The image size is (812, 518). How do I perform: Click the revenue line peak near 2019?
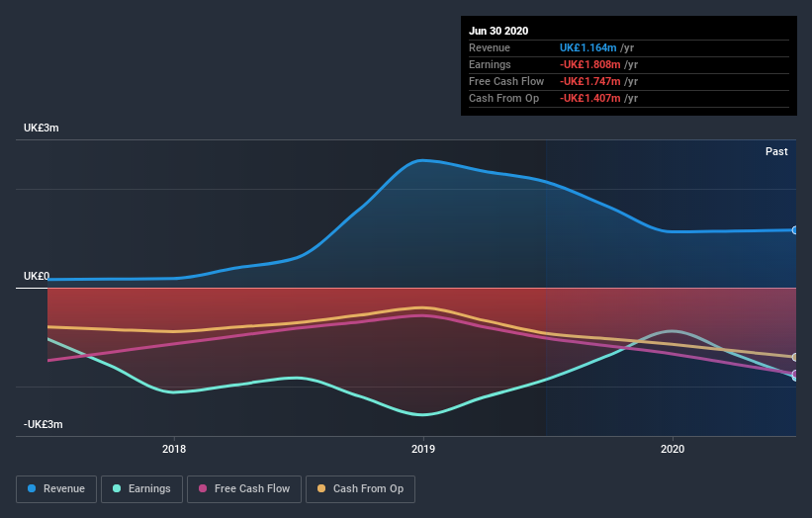[422, 160]
